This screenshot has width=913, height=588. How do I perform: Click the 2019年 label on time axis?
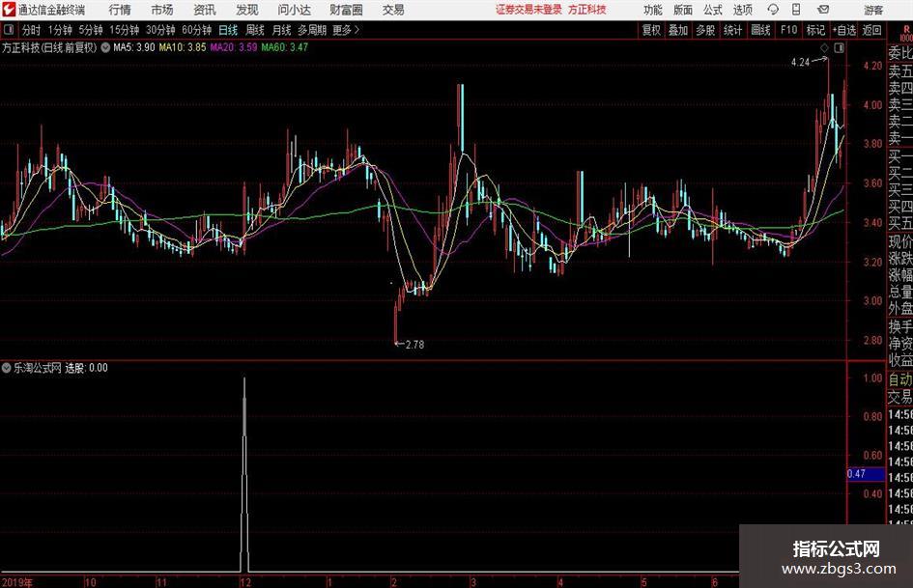16,582
